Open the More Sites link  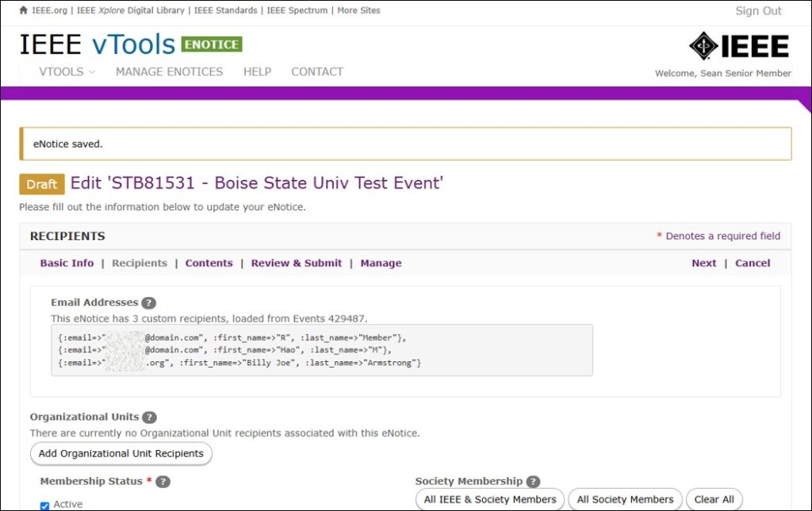[x=358, y=10]
